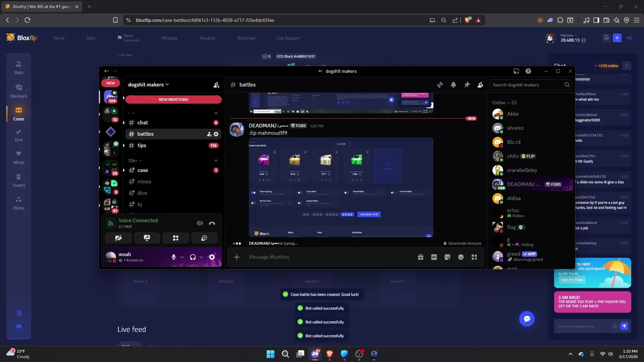Open Bloxflip support chat bubble
Screen dimensions: 644x362
click(527, 319)
